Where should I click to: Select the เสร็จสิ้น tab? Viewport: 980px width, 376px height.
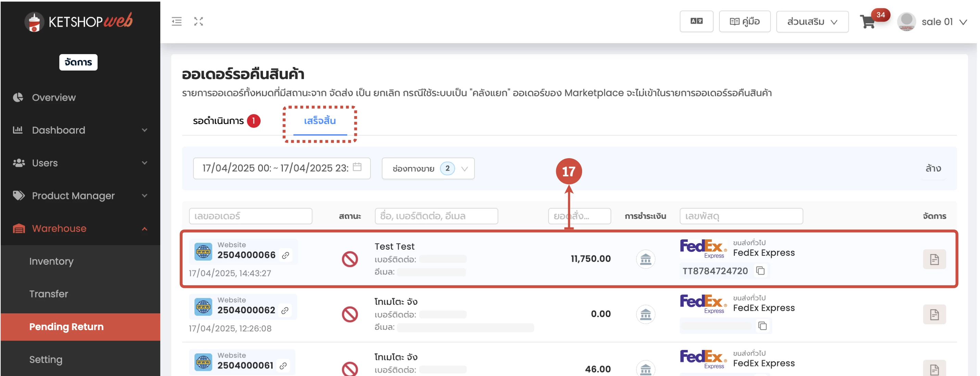tap(319, 121)
